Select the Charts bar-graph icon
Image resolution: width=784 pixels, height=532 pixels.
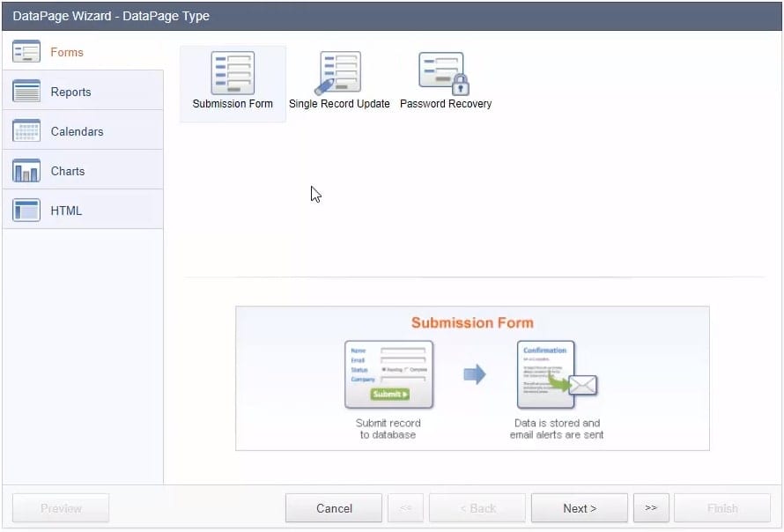(x=26, y=171)
